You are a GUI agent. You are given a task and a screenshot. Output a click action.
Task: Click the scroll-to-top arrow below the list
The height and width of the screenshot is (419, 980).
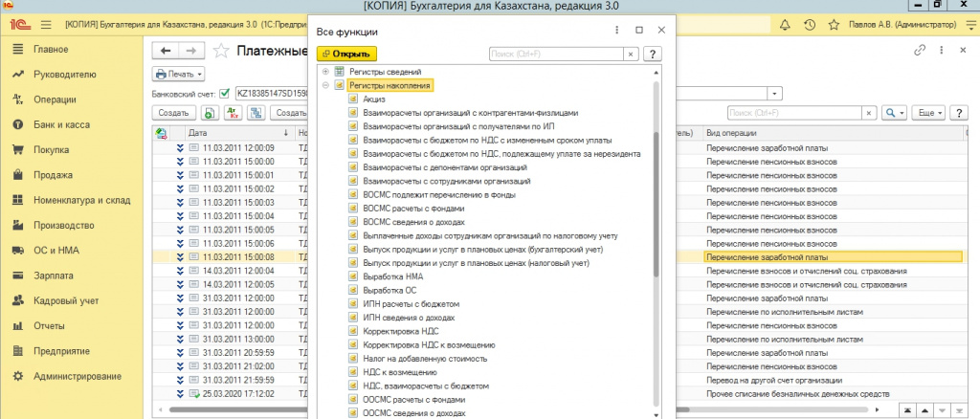[x=907, y=410]
